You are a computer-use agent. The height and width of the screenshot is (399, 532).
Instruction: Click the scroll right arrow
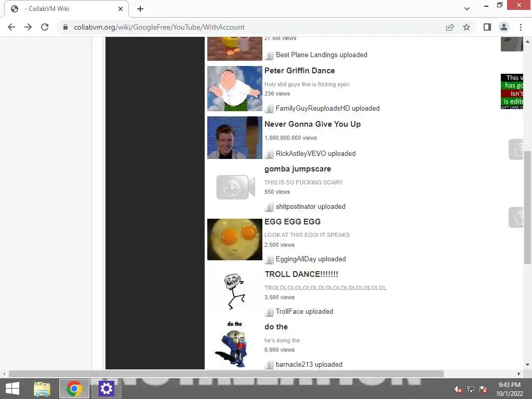tap(519, 374)
